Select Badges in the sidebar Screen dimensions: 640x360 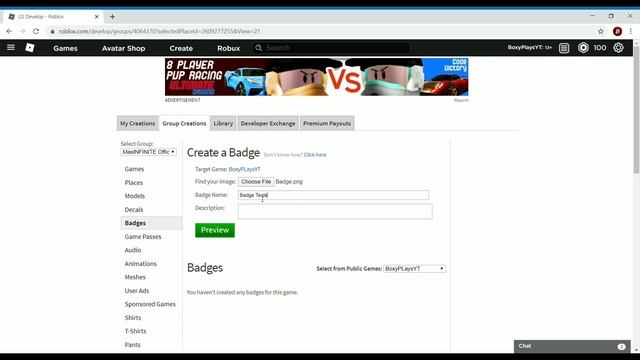[151, 223]
